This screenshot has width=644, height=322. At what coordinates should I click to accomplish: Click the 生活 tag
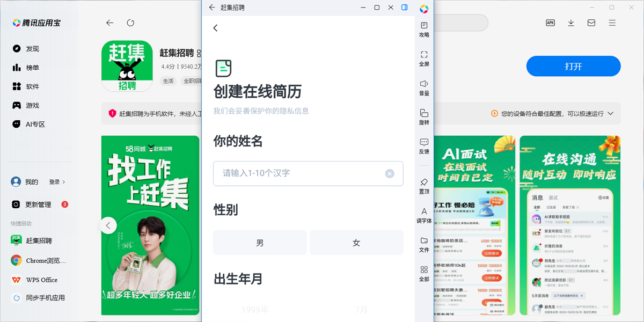169,81
